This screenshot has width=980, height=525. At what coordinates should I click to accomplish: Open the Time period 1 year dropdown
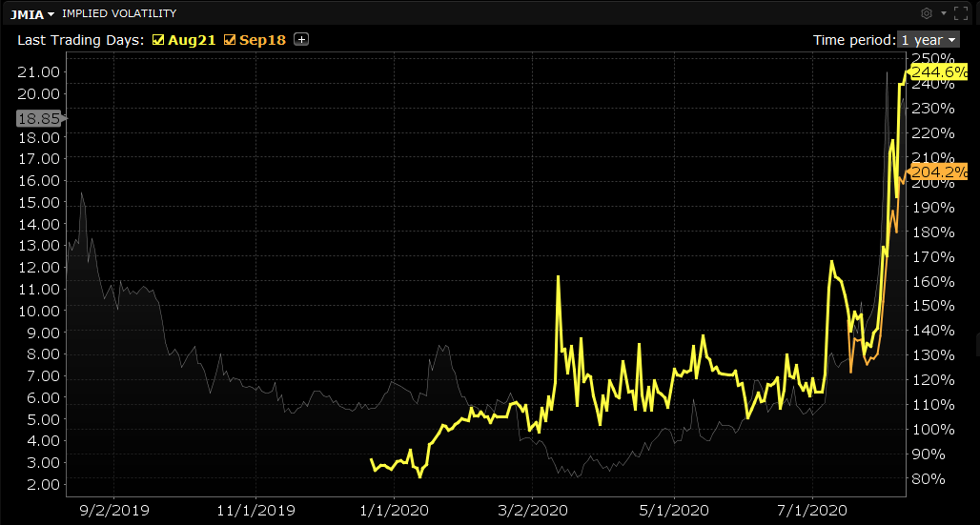929,40
